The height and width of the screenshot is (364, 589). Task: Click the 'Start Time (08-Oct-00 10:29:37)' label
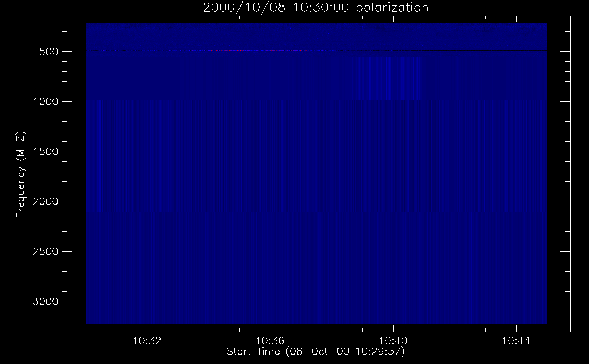(x=316, y=352)
